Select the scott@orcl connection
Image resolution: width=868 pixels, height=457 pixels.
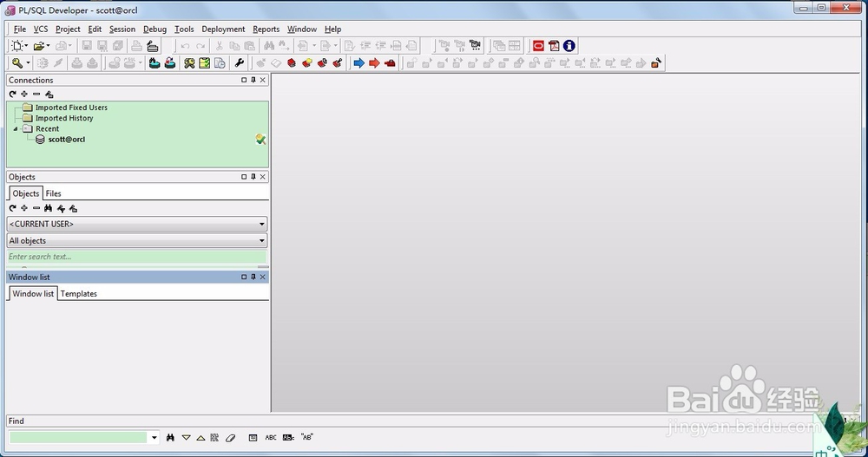pyautogui.click(x=67, y=140)
